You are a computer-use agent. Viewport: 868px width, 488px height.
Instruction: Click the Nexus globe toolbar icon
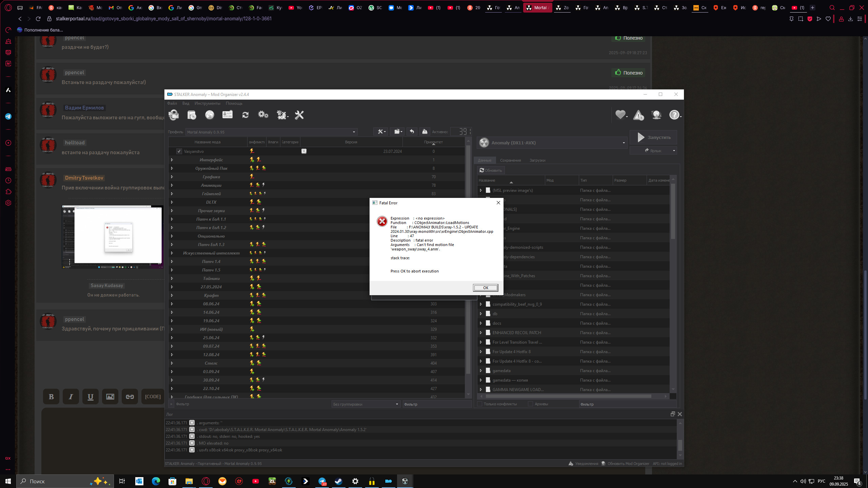coord(210,115)
